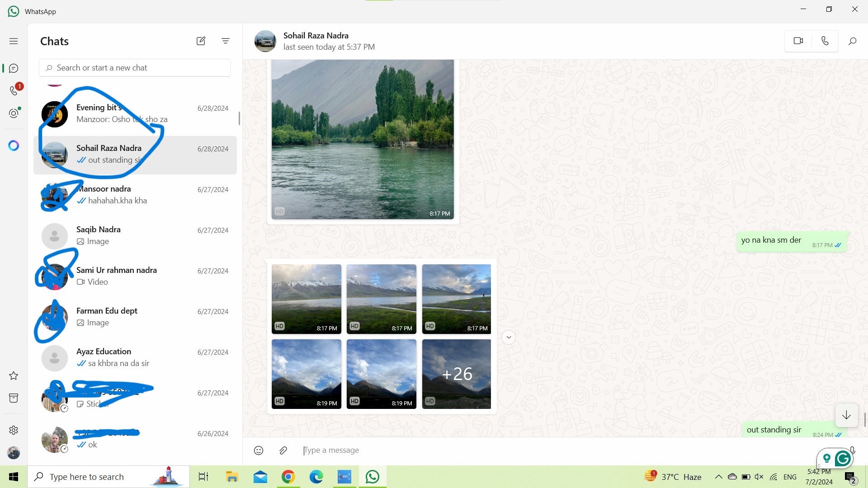Open Farman Edu dept chat

135,317
